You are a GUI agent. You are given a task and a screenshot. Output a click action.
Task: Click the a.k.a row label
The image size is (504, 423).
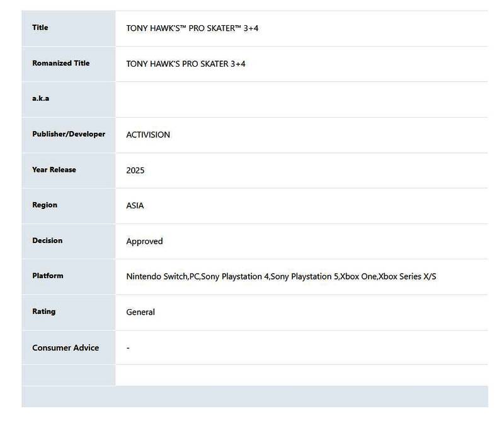click(40, 99)
